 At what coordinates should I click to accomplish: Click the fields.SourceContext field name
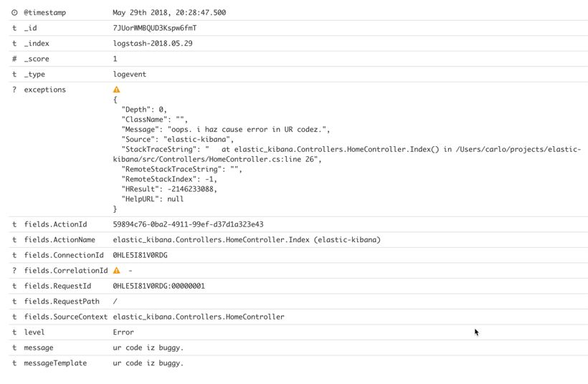pyautogui.click(x=66, y=317)
